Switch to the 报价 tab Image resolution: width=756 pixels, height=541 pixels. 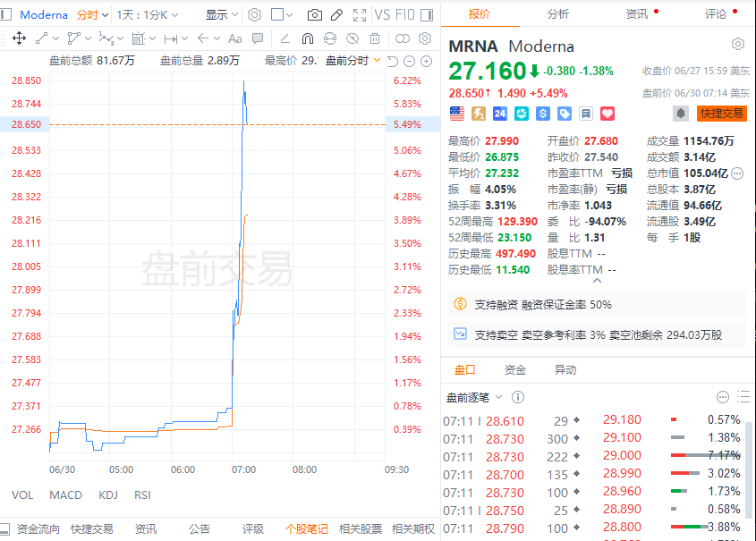click(x=480, y=14)
